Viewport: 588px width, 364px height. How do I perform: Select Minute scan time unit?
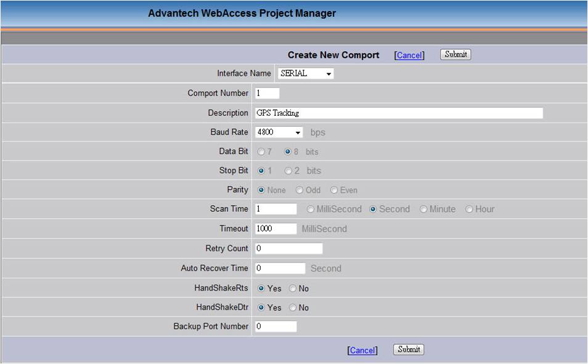(x=423, y=209)
